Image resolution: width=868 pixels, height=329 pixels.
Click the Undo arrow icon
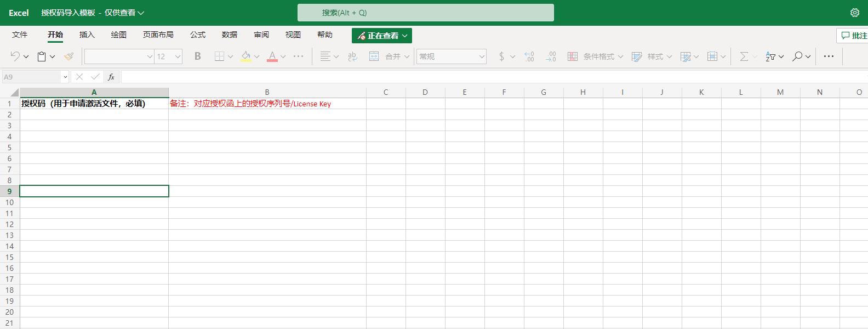[15, 56]
